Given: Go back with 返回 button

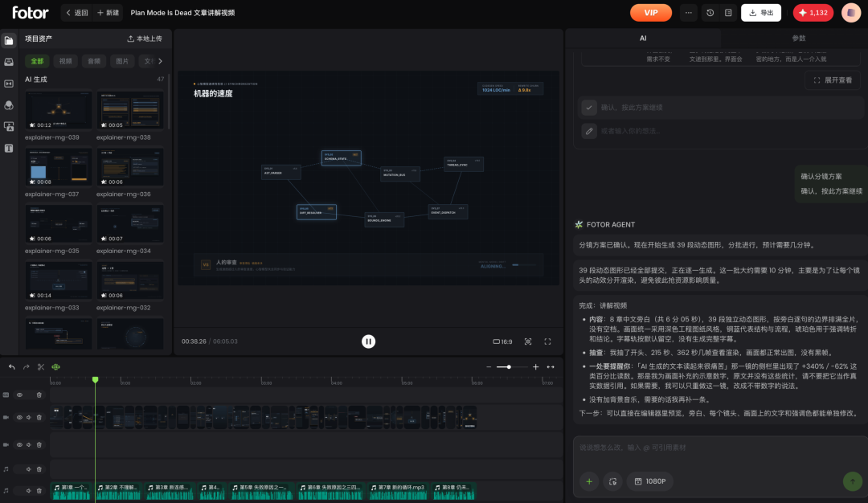Looking at the screenshot, I should pyautogui.click(x=77, y=13).
